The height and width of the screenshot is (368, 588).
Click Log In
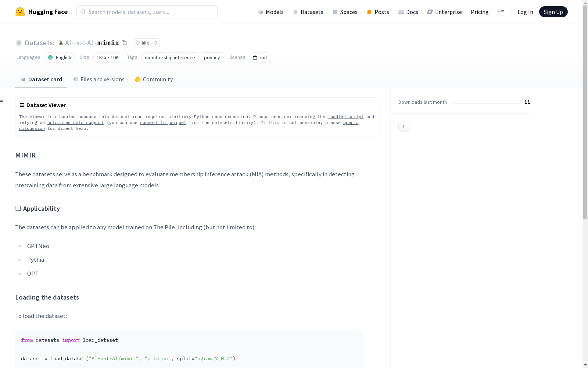(525, 12)
